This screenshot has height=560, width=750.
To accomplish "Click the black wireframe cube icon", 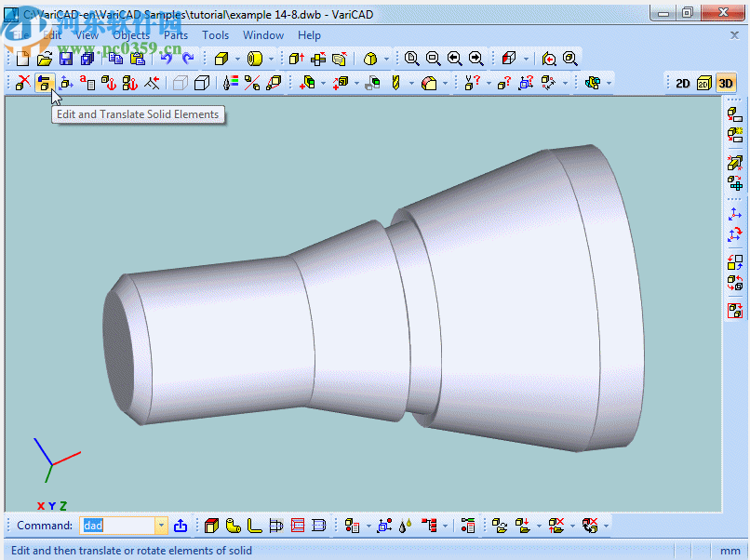I will point(202,83).
